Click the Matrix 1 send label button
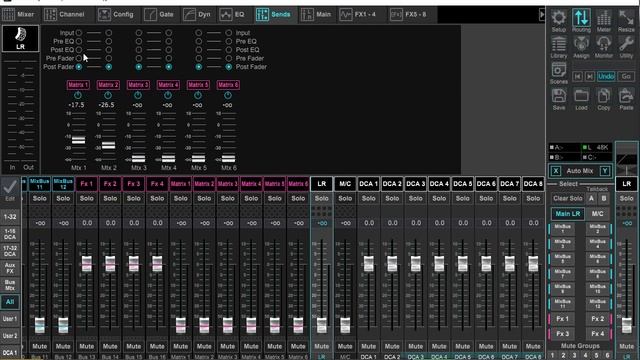Image resolution: width=640 pixels, height=360 pixels. tap(78, 85)
